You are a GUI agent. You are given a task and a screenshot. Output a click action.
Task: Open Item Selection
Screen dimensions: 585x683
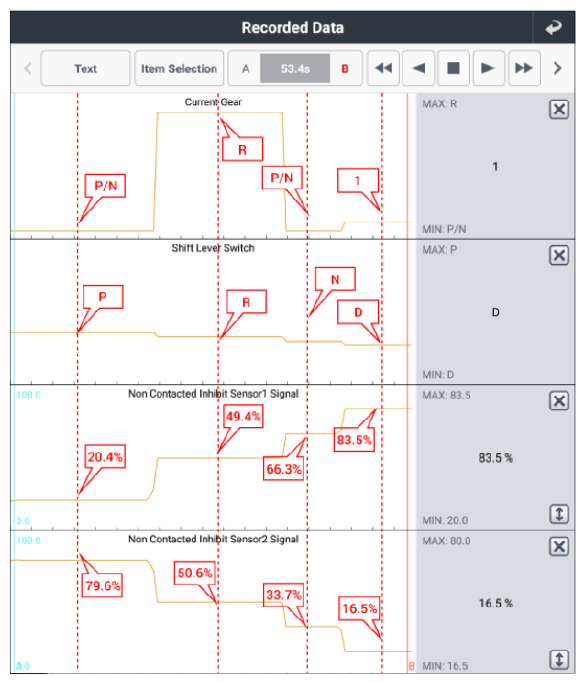pyautogui.click(x=179, y=68)
